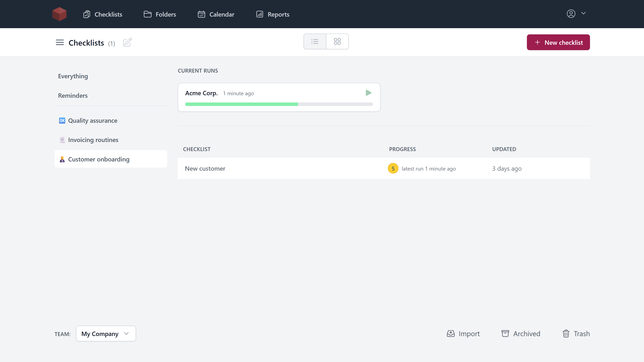Viewport: 644px width, 362px height.
Task: Switch to list view
Action: [315, 41]
